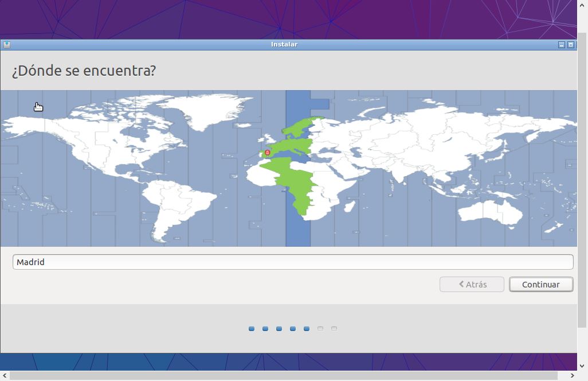588x381 pixels.
Task: Click the fifth blue progress dot
Action: click(307, 329)
